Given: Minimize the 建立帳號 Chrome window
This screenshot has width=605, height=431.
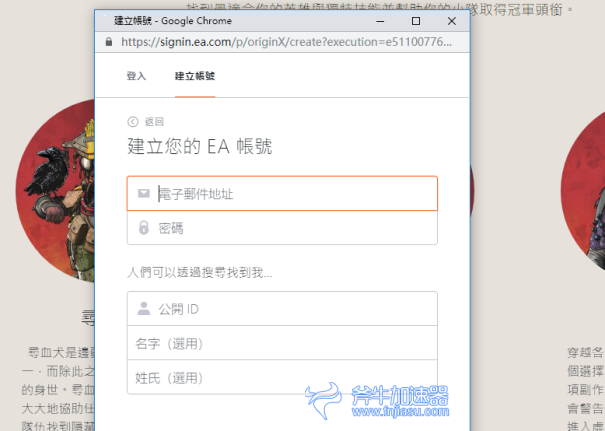Looking at the screenshot, I should (x=380, y=21).
